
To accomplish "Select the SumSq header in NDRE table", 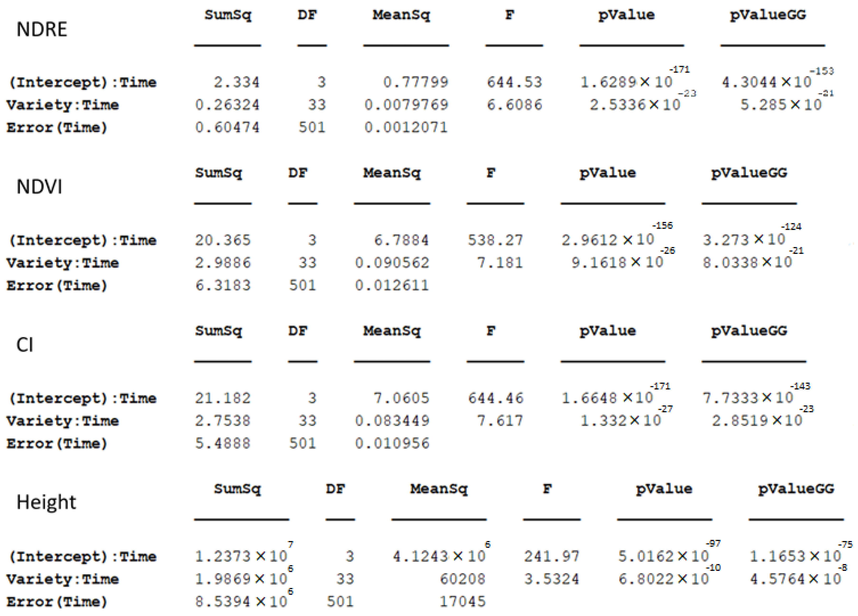I will (228, 15).
